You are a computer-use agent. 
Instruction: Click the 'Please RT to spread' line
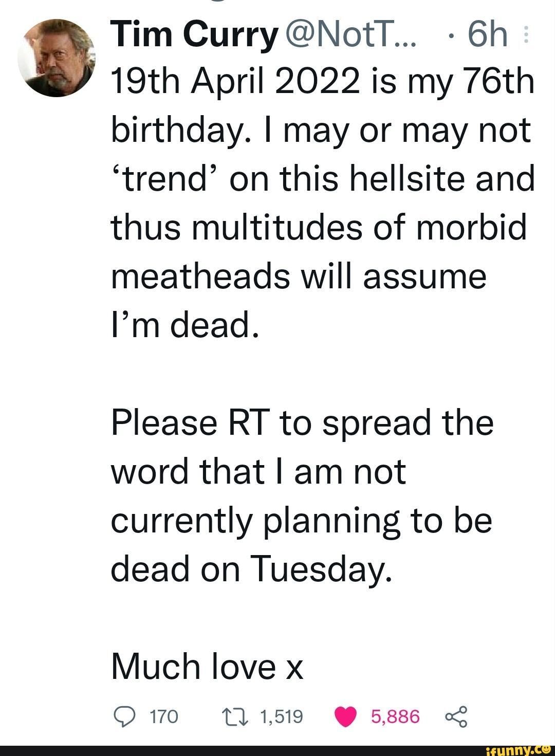coord(302,423)
